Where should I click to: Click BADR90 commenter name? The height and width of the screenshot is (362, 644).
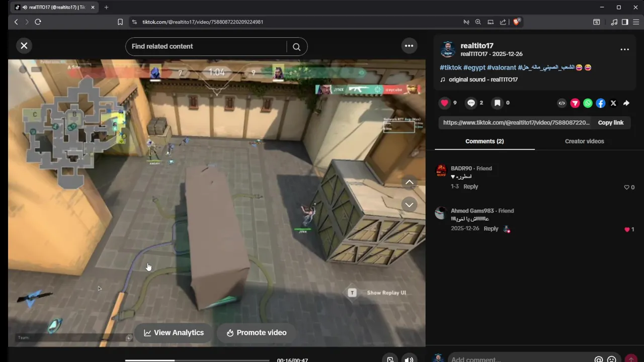tap(461, 168)
